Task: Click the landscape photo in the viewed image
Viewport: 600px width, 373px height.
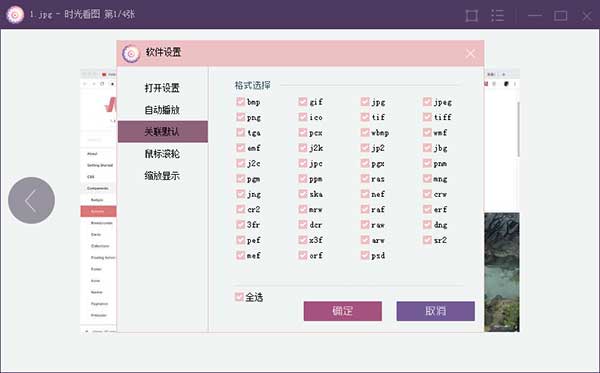Action: [x=502, y=272]
